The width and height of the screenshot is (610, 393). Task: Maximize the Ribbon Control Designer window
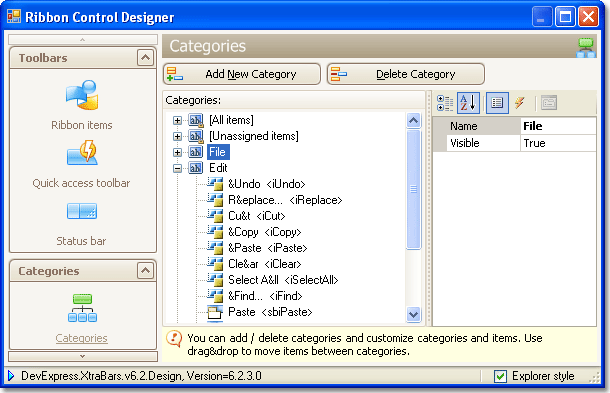(x=565, y=17)
